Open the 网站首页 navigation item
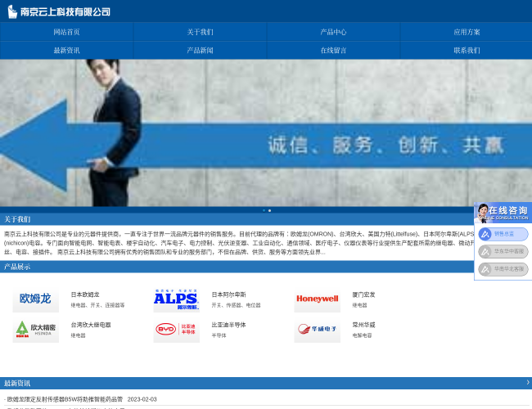Screen dimensions: 532x409 [x=66, y=32]
